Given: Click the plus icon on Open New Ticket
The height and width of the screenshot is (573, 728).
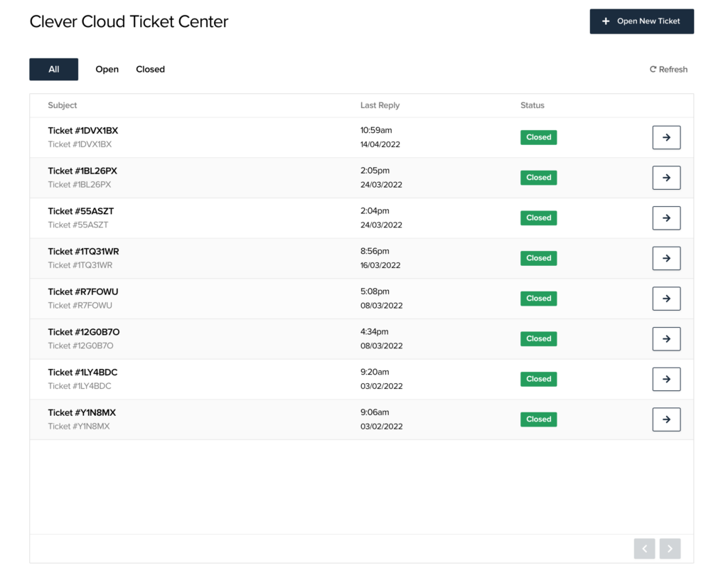Looking at the screenshot, I should click(x=605, y=21).
